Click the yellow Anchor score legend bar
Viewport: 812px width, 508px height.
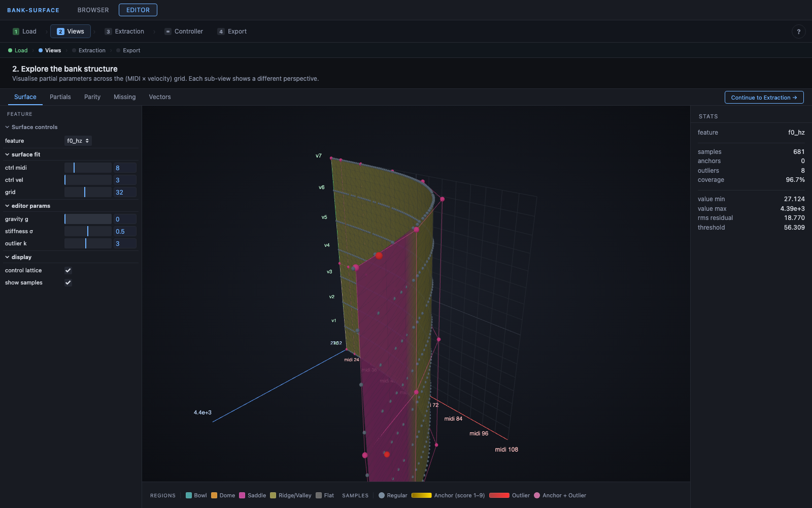422,495
